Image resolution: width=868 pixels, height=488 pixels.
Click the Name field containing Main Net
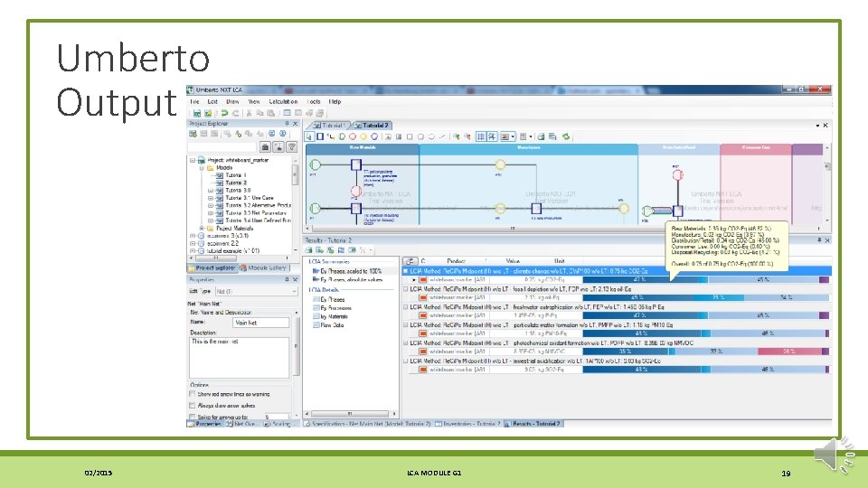[x=260, y=323]
